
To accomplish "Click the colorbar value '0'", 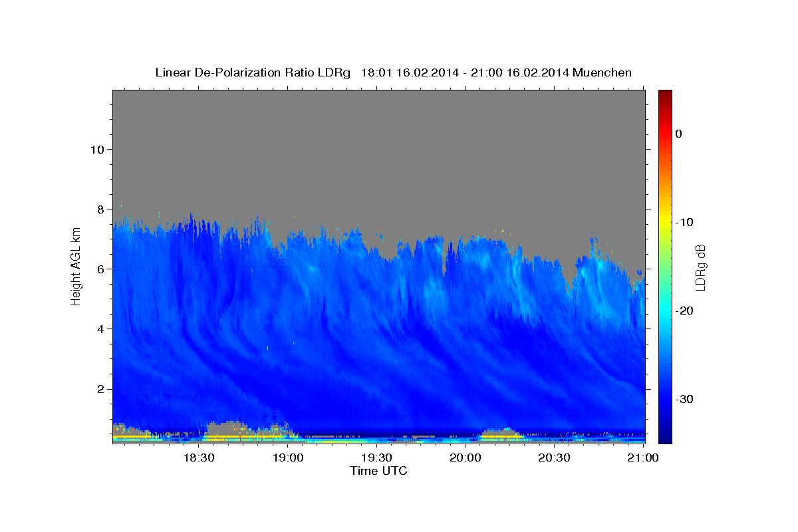I will (x=679, y=134).
